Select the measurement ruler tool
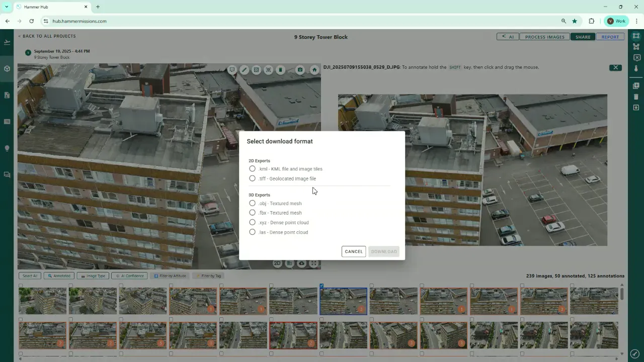This screenshot has width=644, height=362. 245,70
